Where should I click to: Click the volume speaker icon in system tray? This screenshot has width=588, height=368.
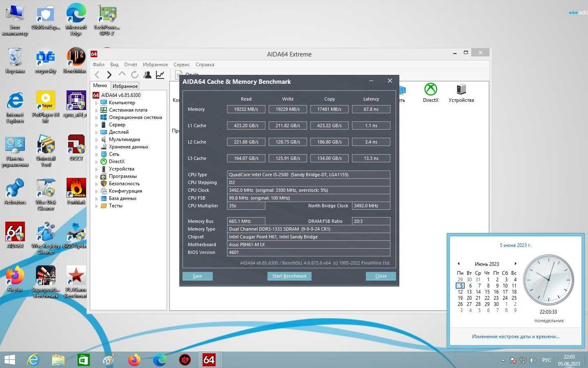(532, 360)
